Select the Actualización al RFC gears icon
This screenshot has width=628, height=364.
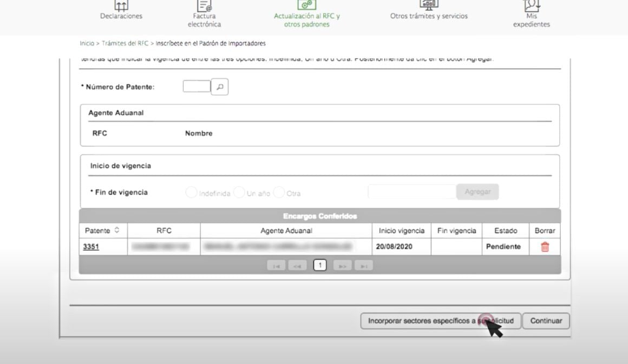pos(307,5)
